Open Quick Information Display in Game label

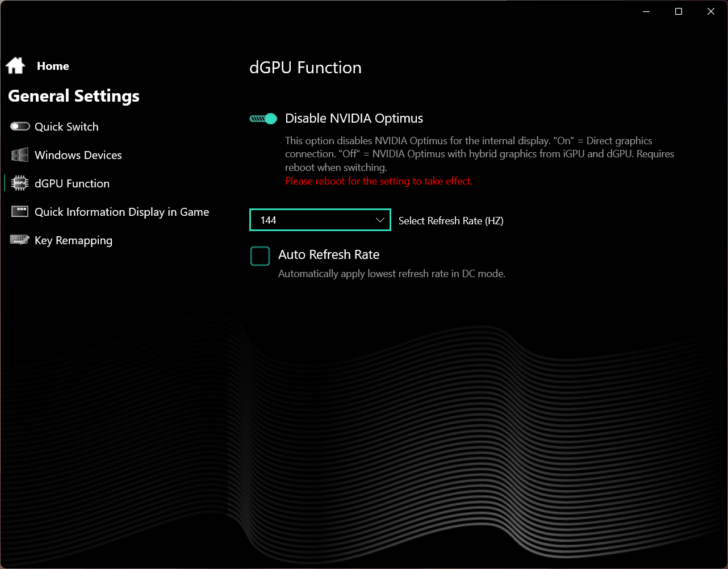click(122, 212)
